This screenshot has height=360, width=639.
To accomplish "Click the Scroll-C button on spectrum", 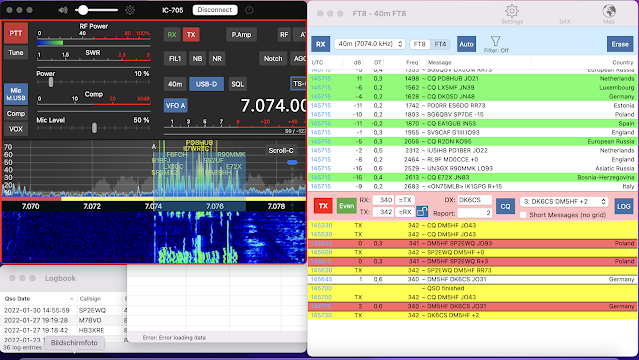I will click(281, 150).
